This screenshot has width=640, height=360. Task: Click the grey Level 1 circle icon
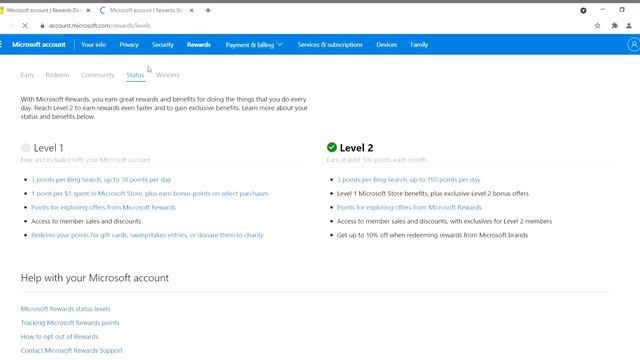tap(26, 147)
